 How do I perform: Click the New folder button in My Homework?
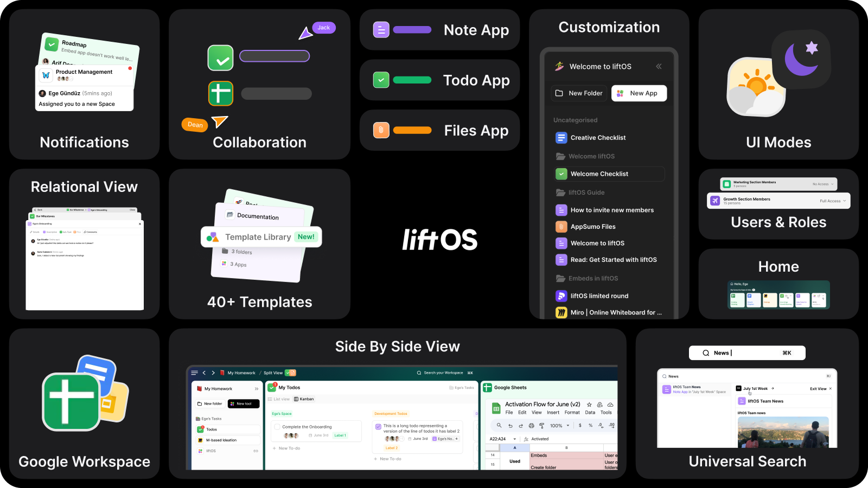click(210, 404)
